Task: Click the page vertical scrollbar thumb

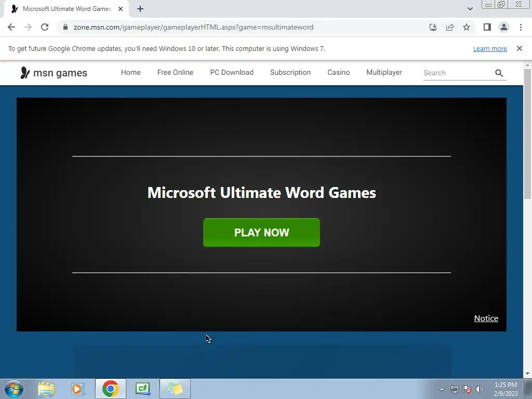Action: pyautogui.click(x=527, y=134)
